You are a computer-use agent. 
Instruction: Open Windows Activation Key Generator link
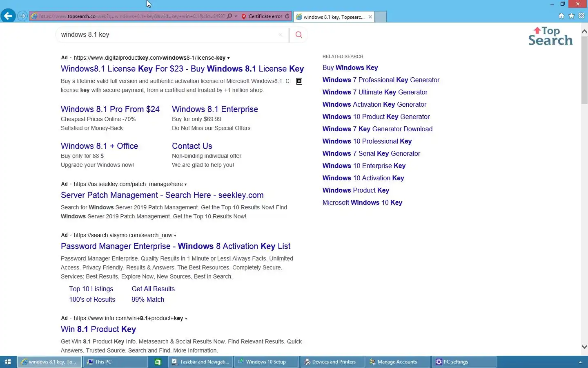pos(374,104)
